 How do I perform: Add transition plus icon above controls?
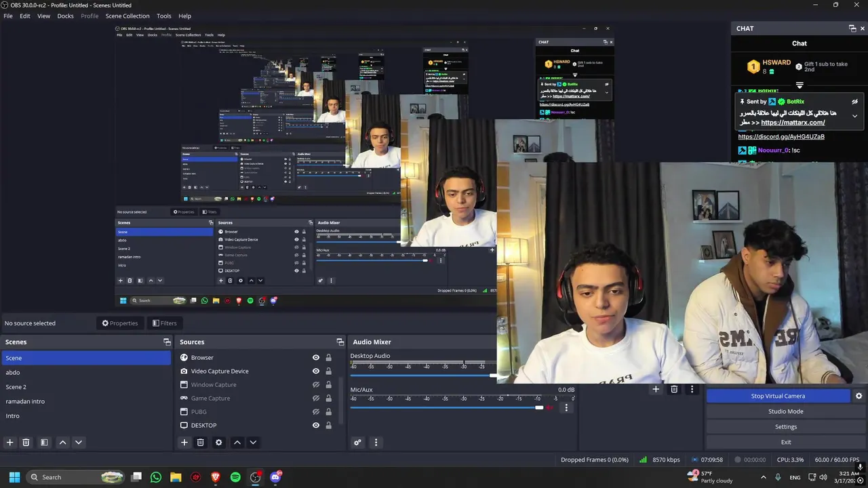pos(656,389)
